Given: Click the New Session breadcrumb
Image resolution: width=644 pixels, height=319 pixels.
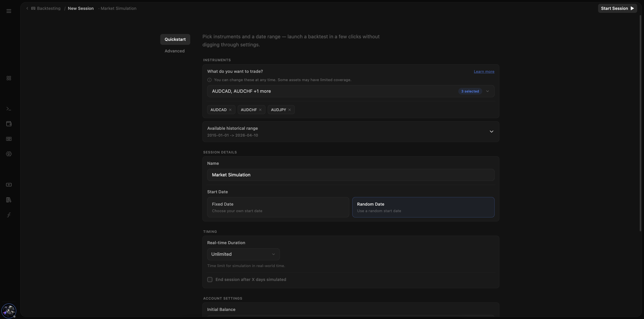Looking at the screenshot, I should [81, 8].
